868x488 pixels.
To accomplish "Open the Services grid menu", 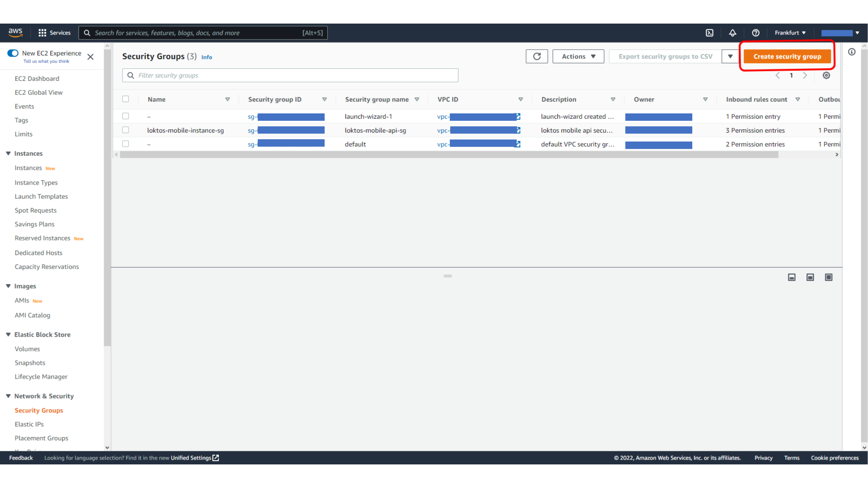I will coord(55,33).
